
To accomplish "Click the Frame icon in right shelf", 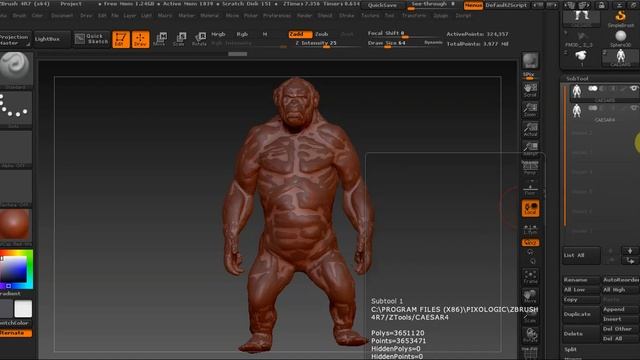I will [530, 276].
